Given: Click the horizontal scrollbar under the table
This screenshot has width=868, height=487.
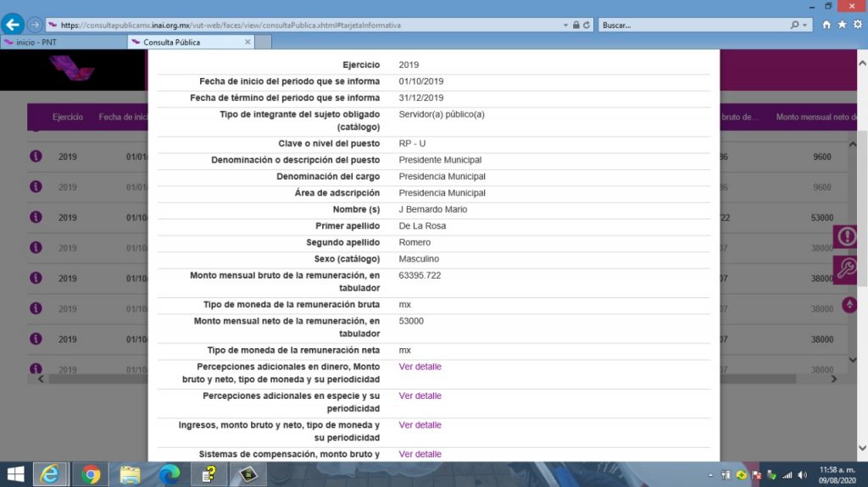Looking at the screenshot, I should click(x=93, y=379).
